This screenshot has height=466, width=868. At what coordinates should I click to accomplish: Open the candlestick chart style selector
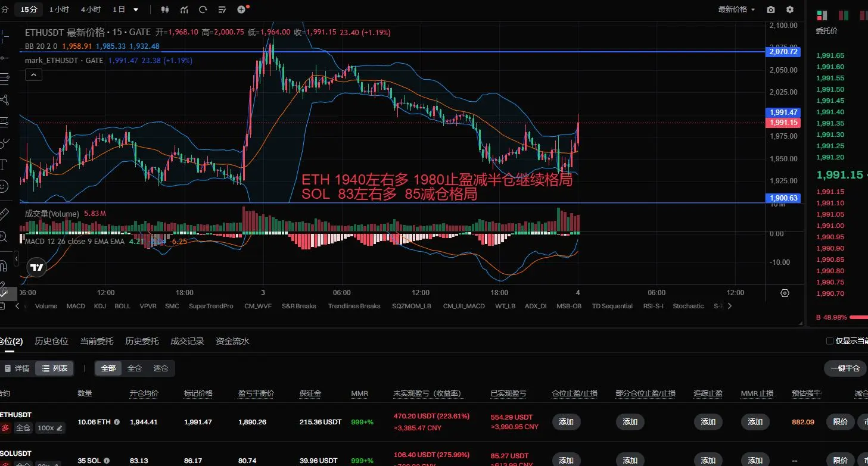(165, 10)
